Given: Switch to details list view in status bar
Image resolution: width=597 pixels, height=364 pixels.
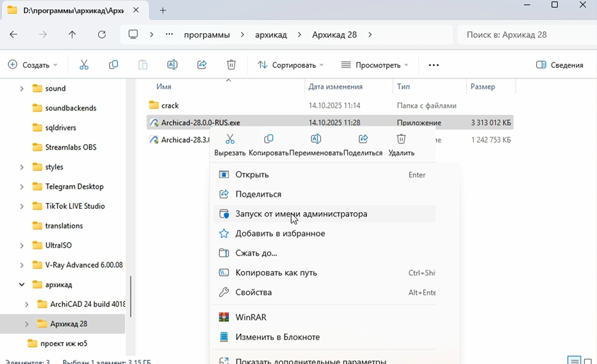Looking at the screenshot, I should pos(574,360).
